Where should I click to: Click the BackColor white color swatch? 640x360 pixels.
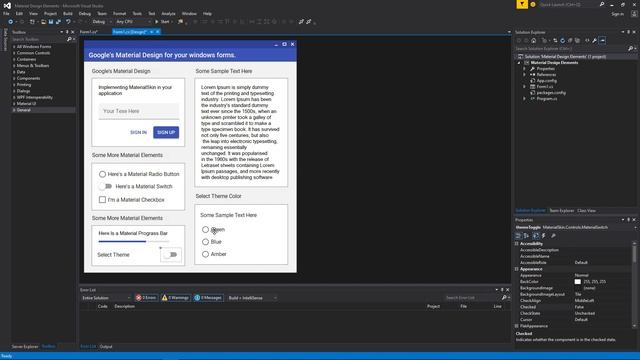(578, 282)
